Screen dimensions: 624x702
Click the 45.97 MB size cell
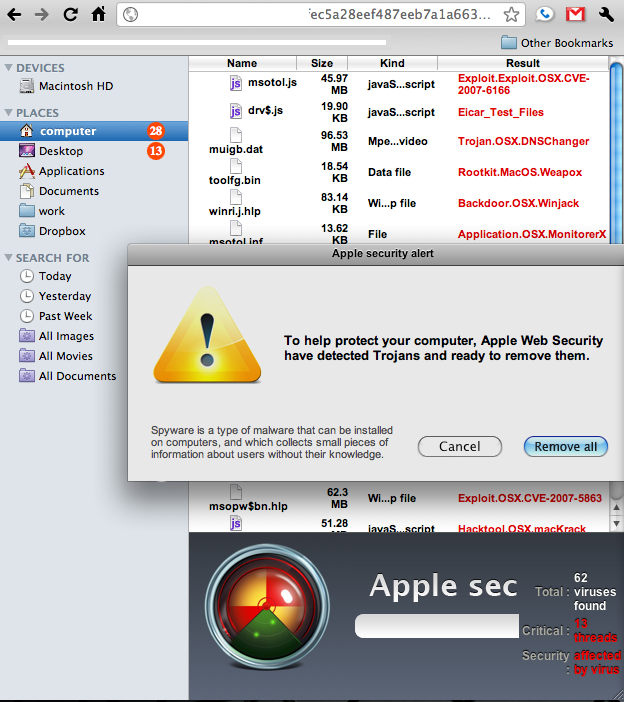click(334, 84)
